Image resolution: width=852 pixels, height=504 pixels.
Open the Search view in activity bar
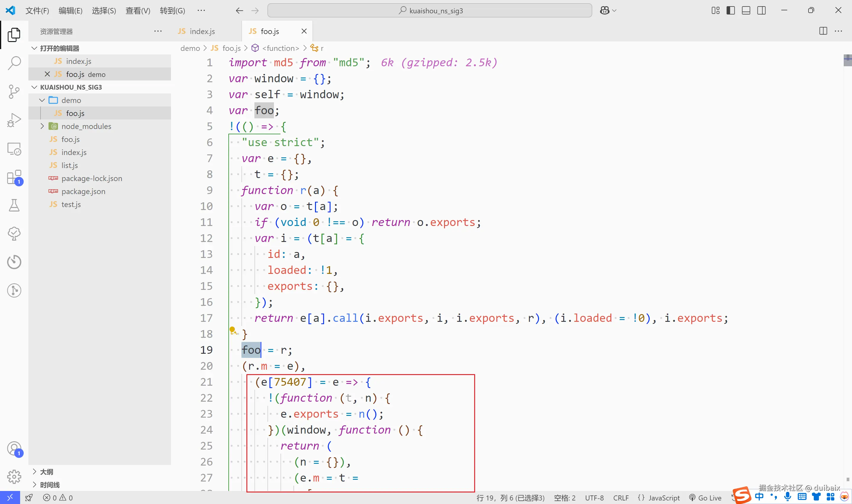click(x=14, y=63)
